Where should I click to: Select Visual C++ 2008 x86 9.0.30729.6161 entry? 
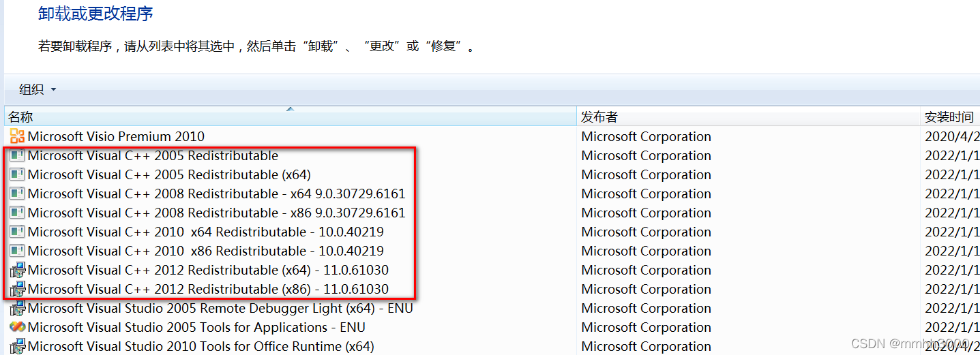(216, 213)
